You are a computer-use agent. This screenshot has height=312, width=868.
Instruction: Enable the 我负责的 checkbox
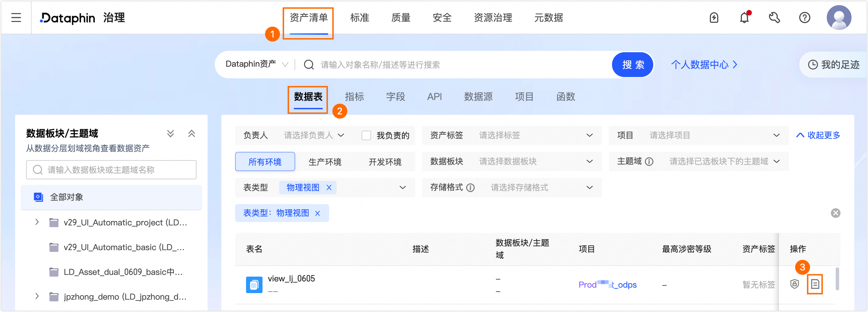coord(366,135)
